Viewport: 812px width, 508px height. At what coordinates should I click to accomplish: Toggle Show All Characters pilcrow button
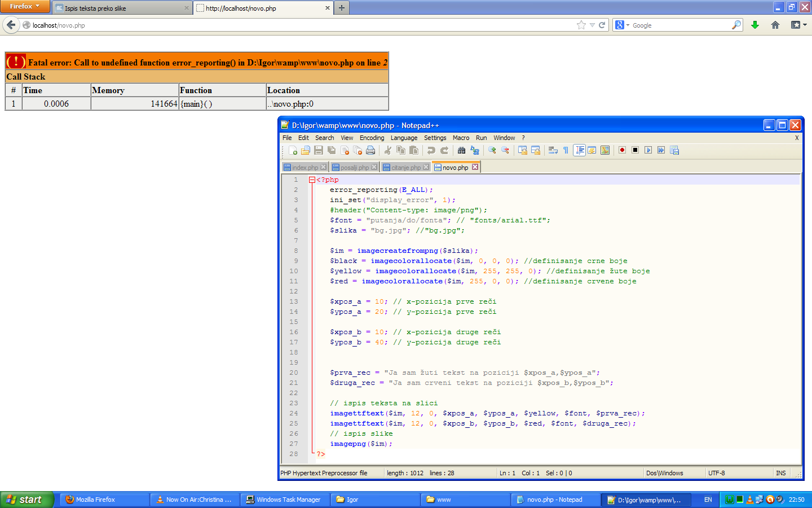(x=566, y=150)
